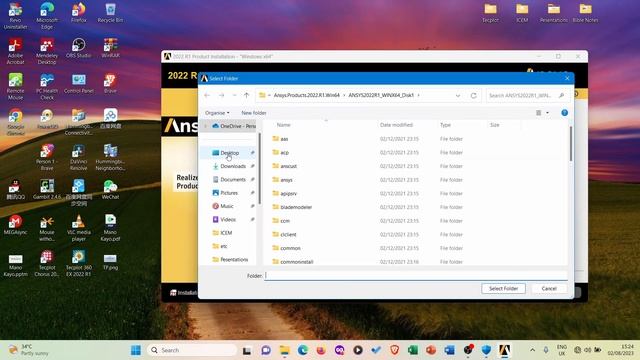Viewport: 640px width, 360px height.
Task: Open WeChat desktop shortcut
Action: click(x=110, y=189)
